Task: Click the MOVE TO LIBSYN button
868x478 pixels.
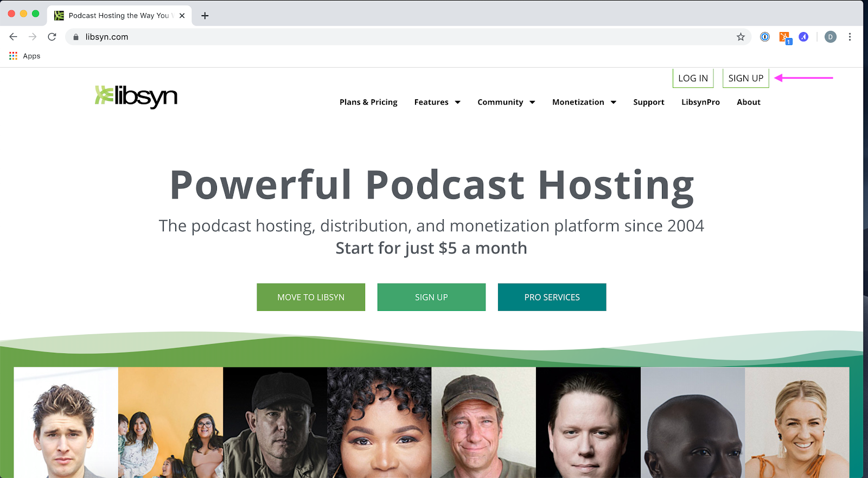Action: coord(311,297)
